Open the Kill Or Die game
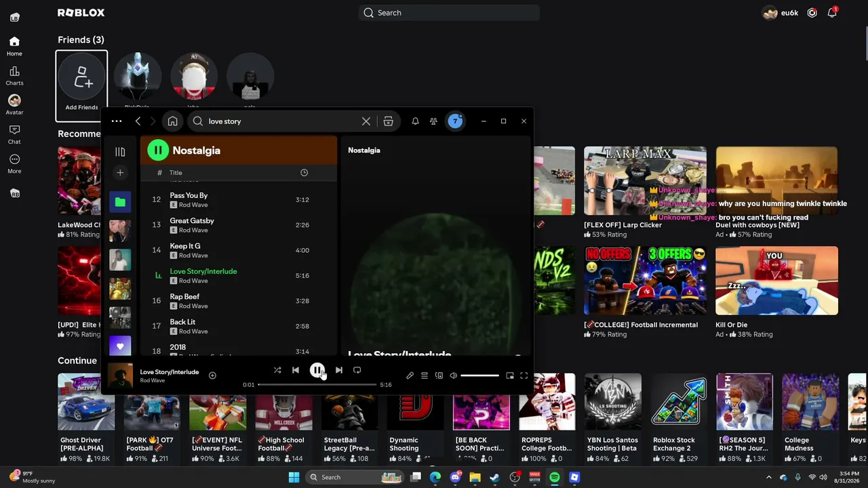The image size is (868, 488). coord(776,291)
